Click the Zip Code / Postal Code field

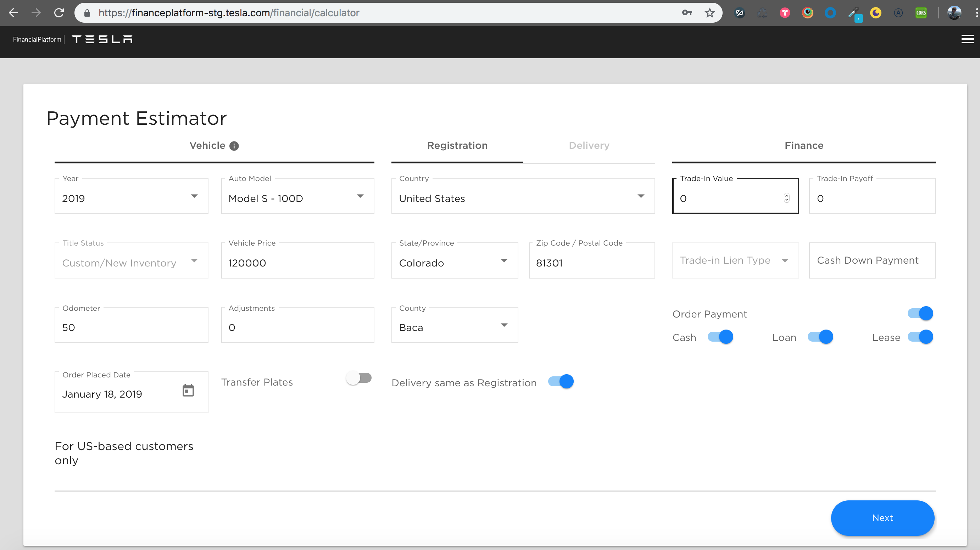[592, 260]
